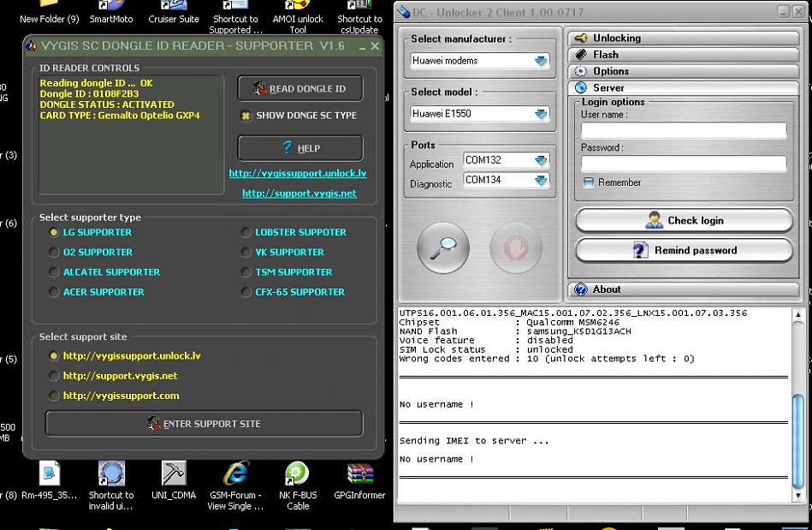Select the O2 SUPPORTER radio option
812x530 pixels.
click(55, 253)
